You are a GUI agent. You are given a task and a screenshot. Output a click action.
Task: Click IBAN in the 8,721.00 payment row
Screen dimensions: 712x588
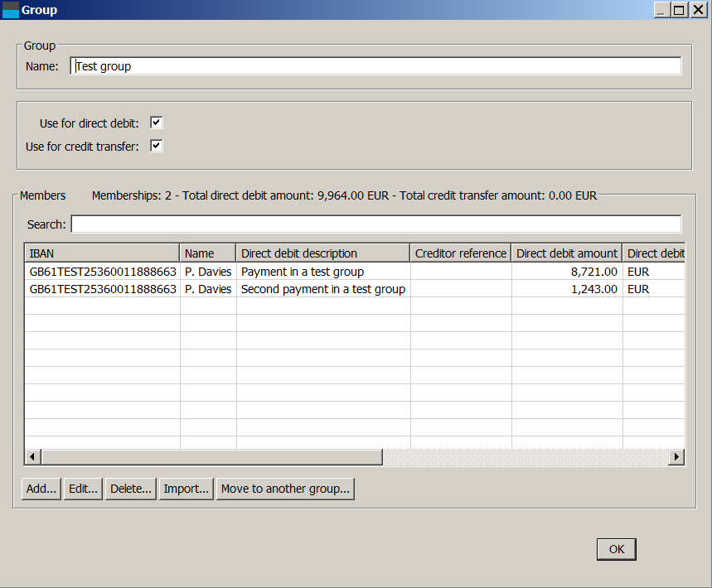tap(103, 272)
